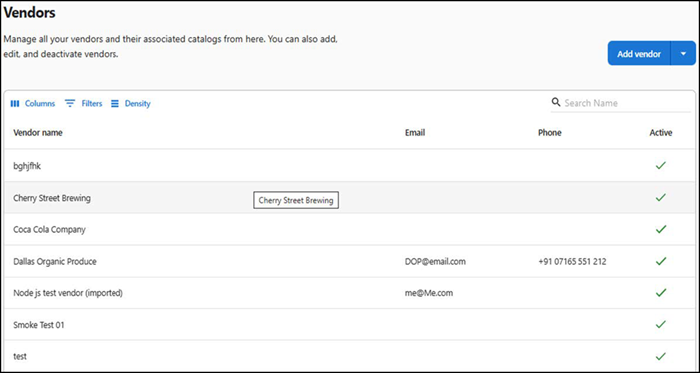
Task: Open the Filters funnel icon
Action: [70, 104]
